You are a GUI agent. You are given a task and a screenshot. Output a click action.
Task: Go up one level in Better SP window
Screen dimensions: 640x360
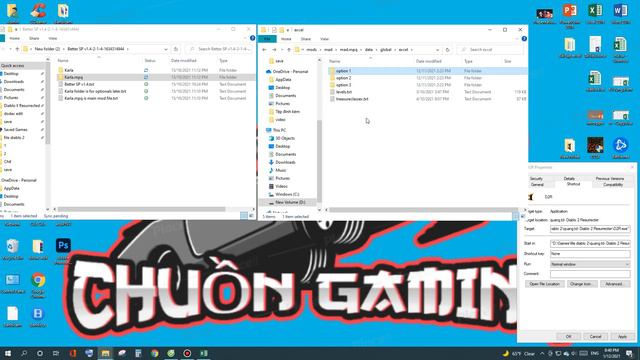point(17,49)
